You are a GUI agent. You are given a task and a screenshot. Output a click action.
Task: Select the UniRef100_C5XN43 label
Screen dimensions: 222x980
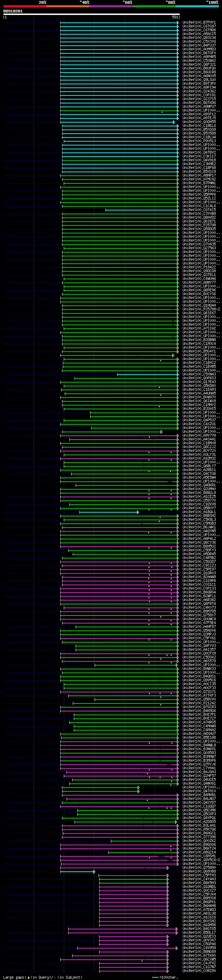coord(199,374)
